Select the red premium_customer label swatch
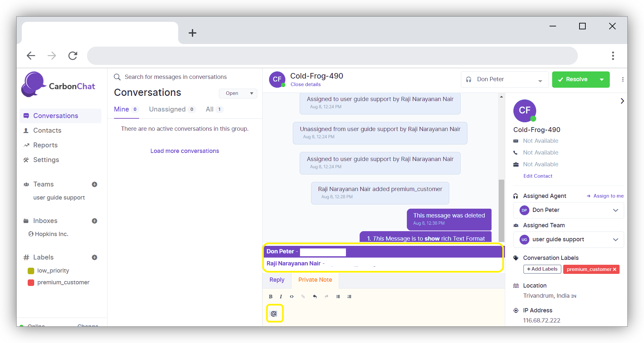The height and width of the screenshot is (343, 644). click(x=31, y=282)
